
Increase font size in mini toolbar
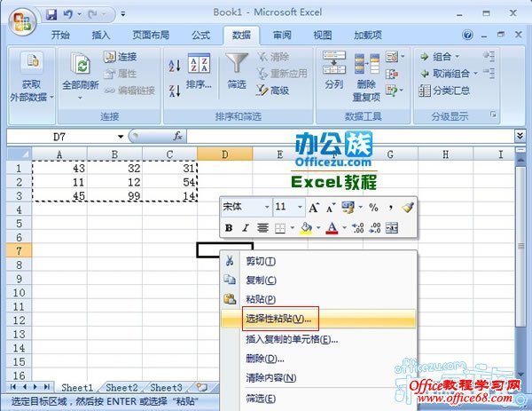[x=314, y=207]
